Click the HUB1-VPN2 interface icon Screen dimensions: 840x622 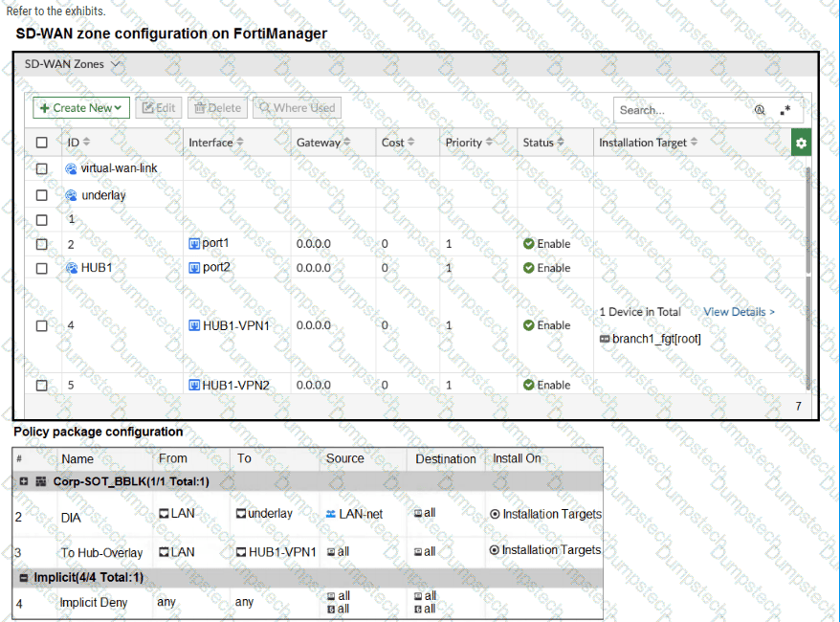(x=194, y=386)
